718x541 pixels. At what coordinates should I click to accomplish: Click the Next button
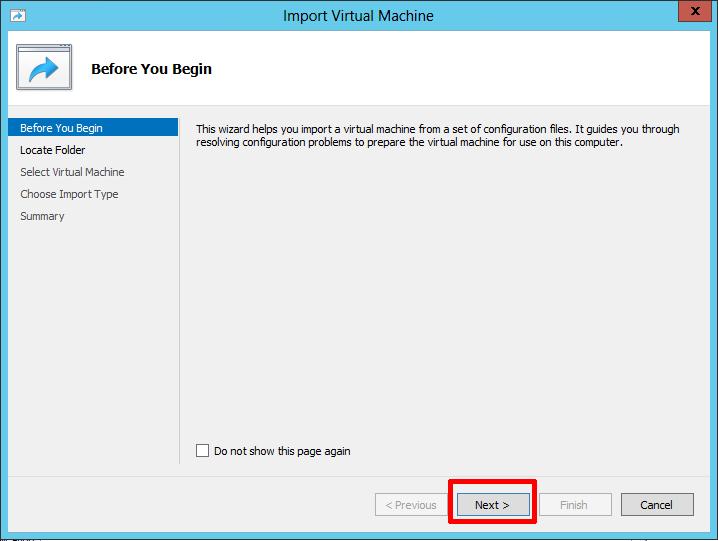point(493,504)
